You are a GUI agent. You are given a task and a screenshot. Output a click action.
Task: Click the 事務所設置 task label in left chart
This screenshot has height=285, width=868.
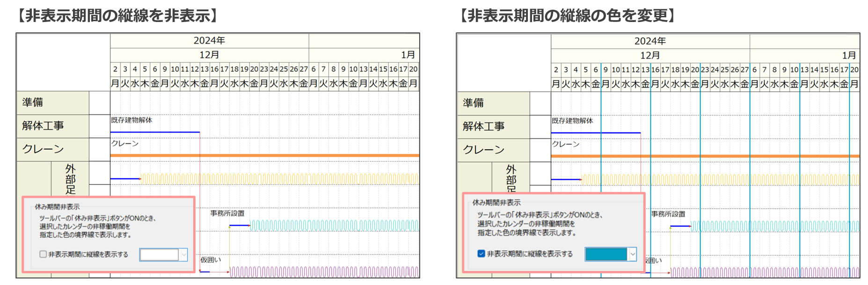click(227, 213)
